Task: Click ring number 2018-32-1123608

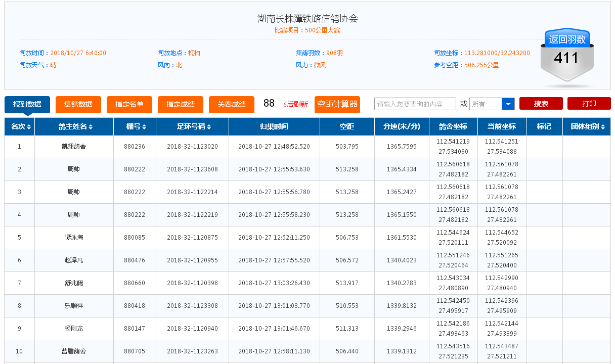Action: point(192,169)
